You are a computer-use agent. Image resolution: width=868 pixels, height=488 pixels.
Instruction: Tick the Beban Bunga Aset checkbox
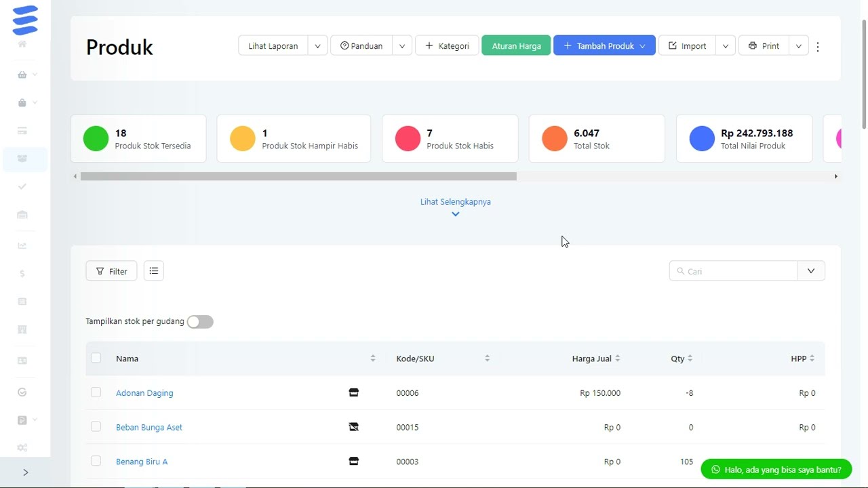(x=96, y=426)
